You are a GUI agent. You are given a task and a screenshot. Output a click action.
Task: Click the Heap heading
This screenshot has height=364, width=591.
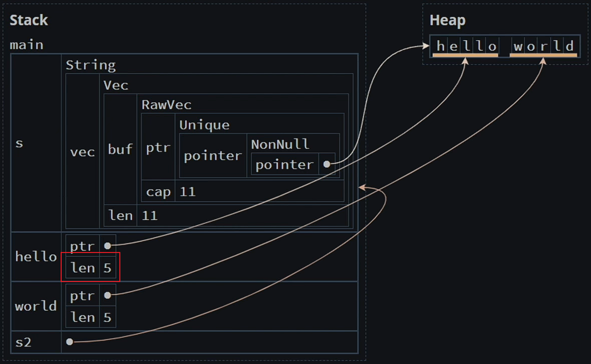447,20
